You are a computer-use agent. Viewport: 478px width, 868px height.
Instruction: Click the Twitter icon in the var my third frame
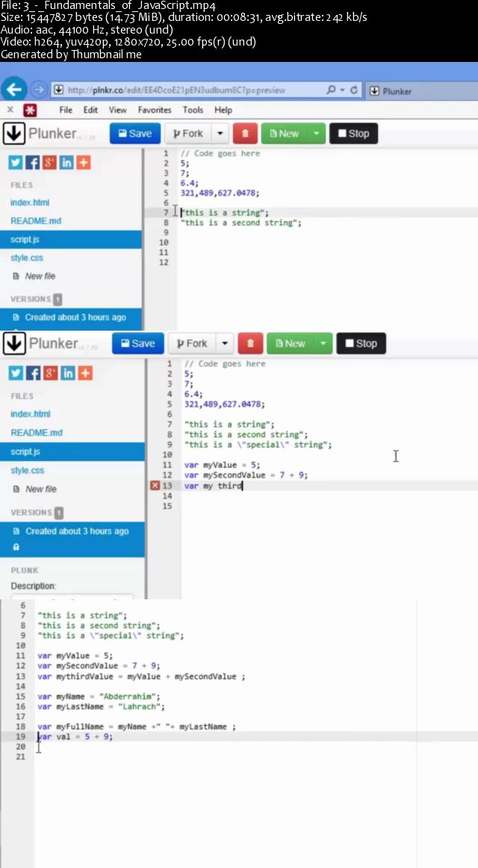(16, 373)
